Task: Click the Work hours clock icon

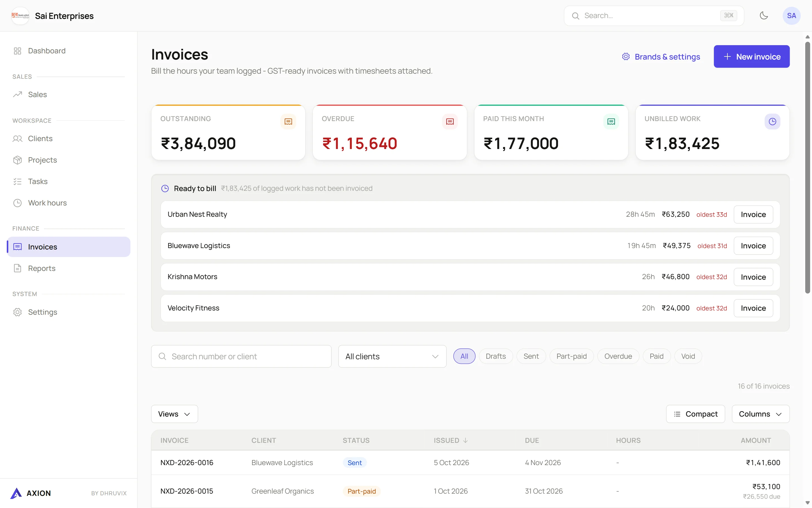Action: [17, 203]
